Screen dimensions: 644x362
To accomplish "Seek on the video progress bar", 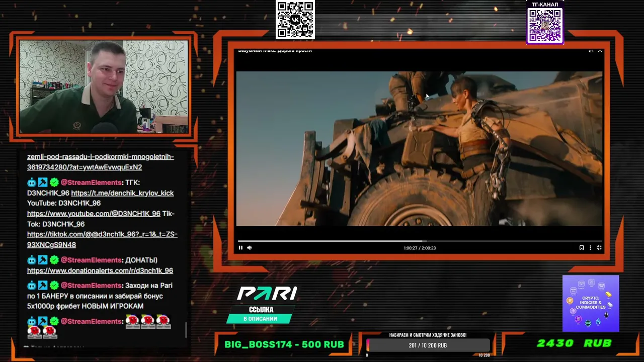I will pos(420,241).
